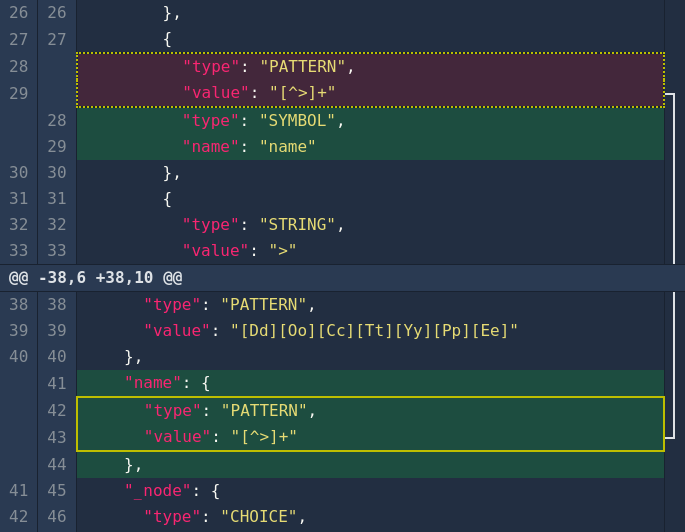Click the added "value": "[^>]+" on new line 43

pos(370,437)
